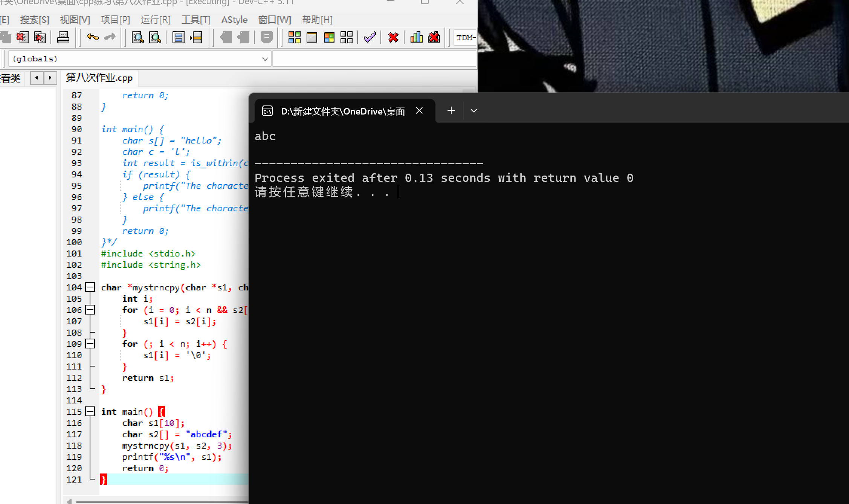Select the 第八次作业.cpp editor tab
The height and width of the screenshot is (504, 849).
99,78
